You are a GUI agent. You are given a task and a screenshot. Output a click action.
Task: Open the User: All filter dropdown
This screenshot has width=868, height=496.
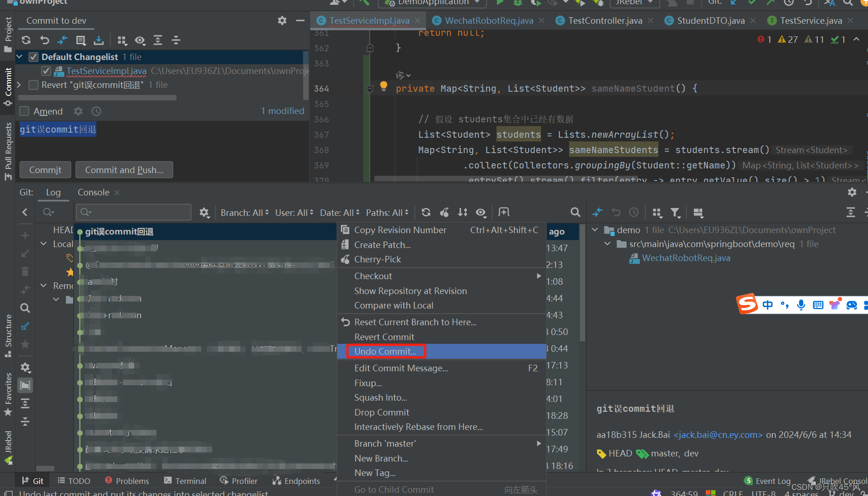[294, 213]
